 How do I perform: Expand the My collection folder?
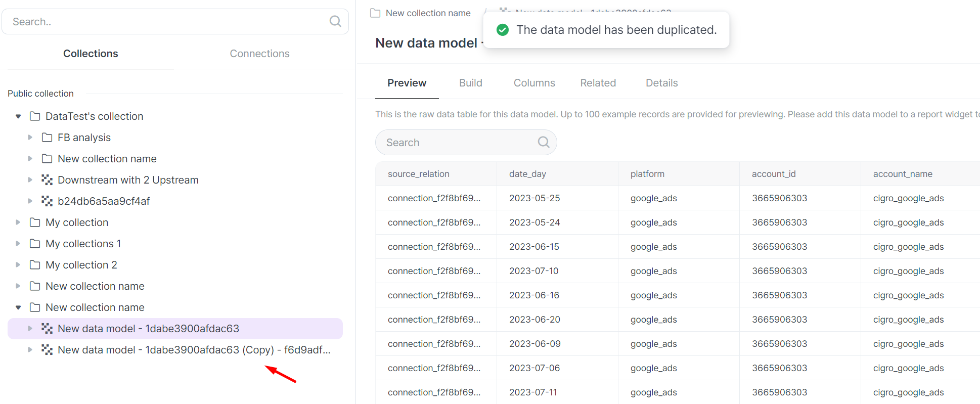tap(18, 222)
